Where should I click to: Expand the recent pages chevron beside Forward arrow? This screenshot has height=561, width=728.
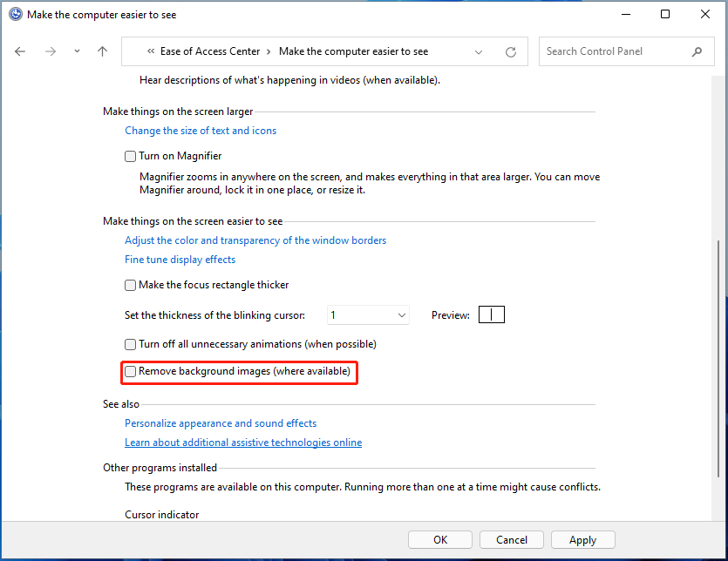(x=76, y=51)
